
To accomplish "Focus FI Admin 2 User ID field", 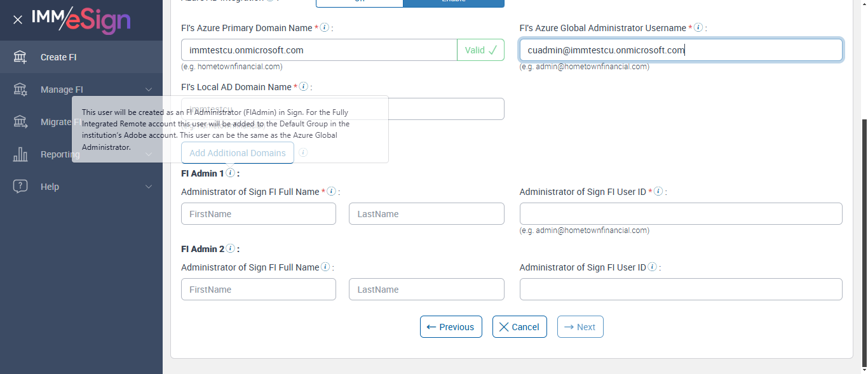I will 681,290.
